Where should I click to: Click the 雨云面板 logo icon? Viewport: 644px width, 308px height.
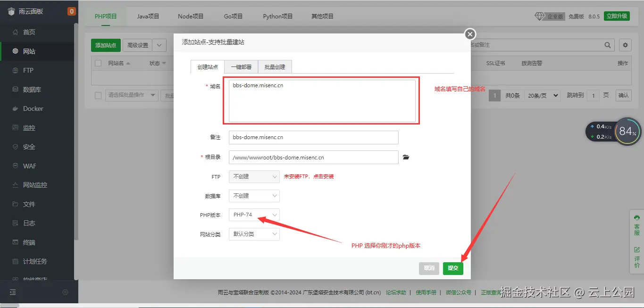coord(11,11)
